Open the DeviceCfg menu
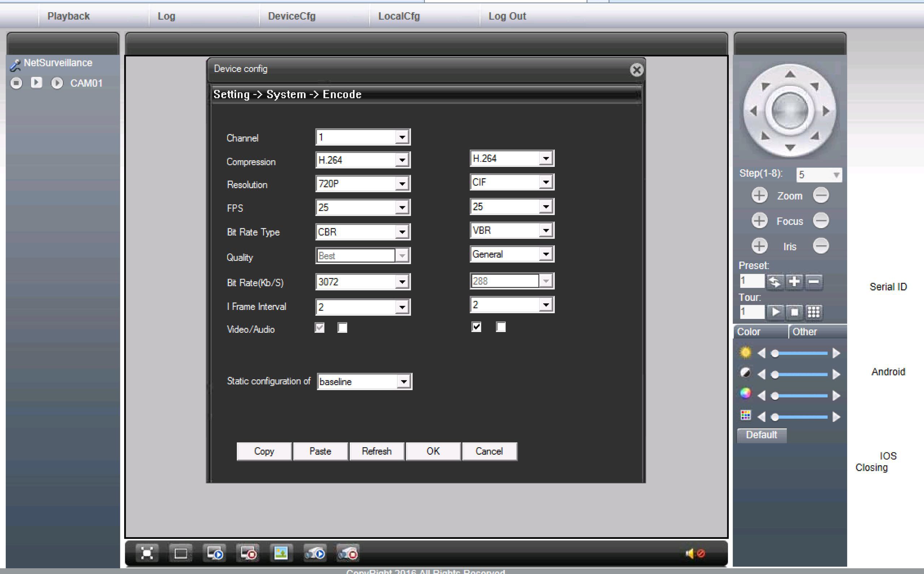This screenshot has width=924, height=574. click(x=291, y=16)
